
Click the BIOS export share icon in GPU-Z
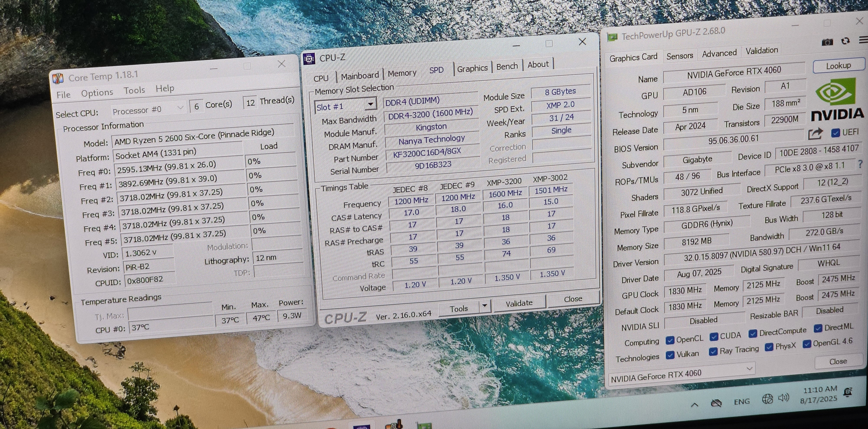pos(815,134)
